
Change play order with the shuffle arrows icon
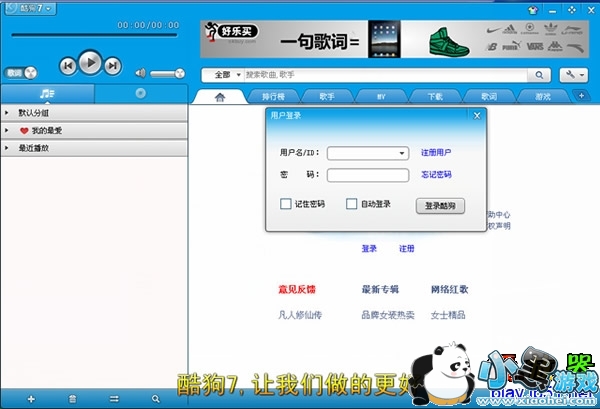114,399
